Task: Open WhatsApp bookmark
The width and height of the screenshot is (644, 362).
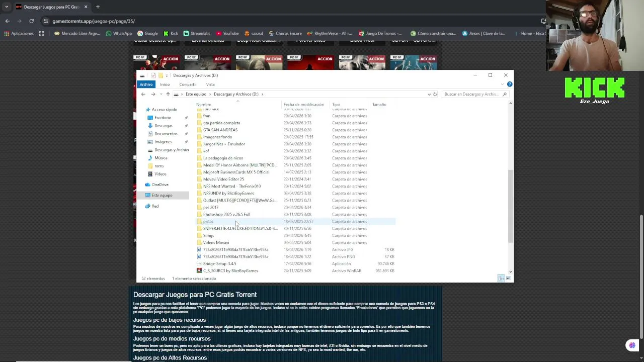Action: (119, 34)
